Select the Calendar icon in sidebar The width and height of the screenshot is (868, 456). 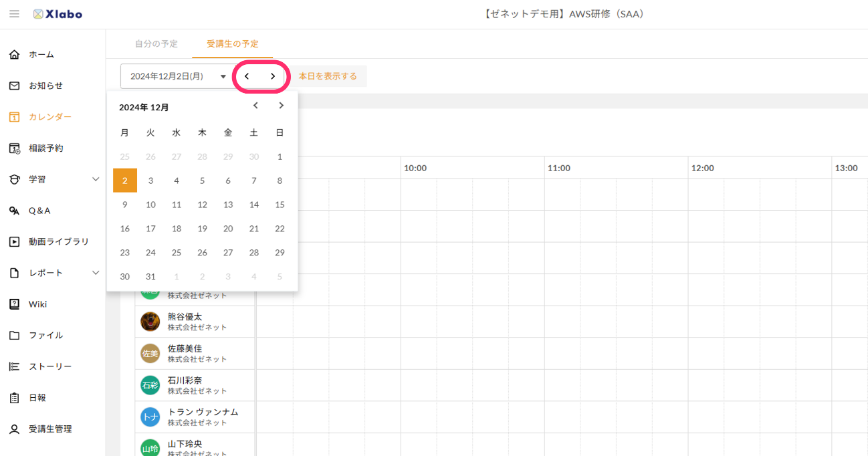(x=14, y=117)
